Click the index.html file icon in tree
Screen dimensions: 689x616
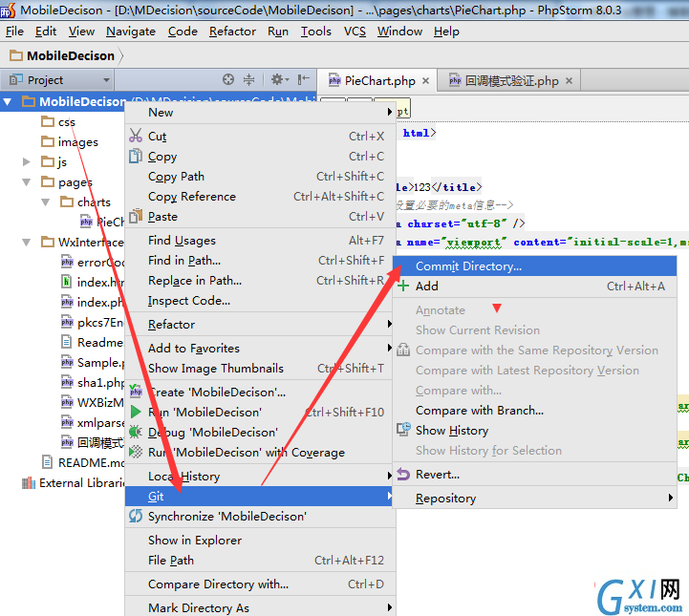tap(66, 282)
